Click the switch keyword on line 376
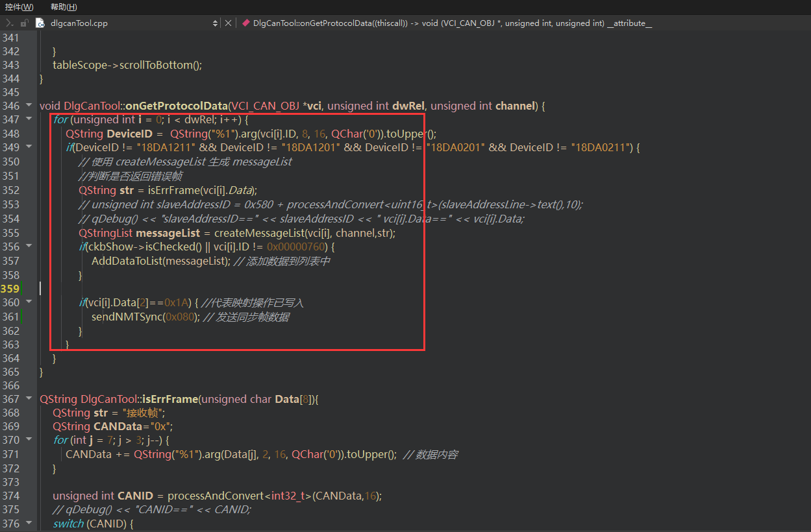The height and width of the screenshot is (532, 811). point(68,523)
